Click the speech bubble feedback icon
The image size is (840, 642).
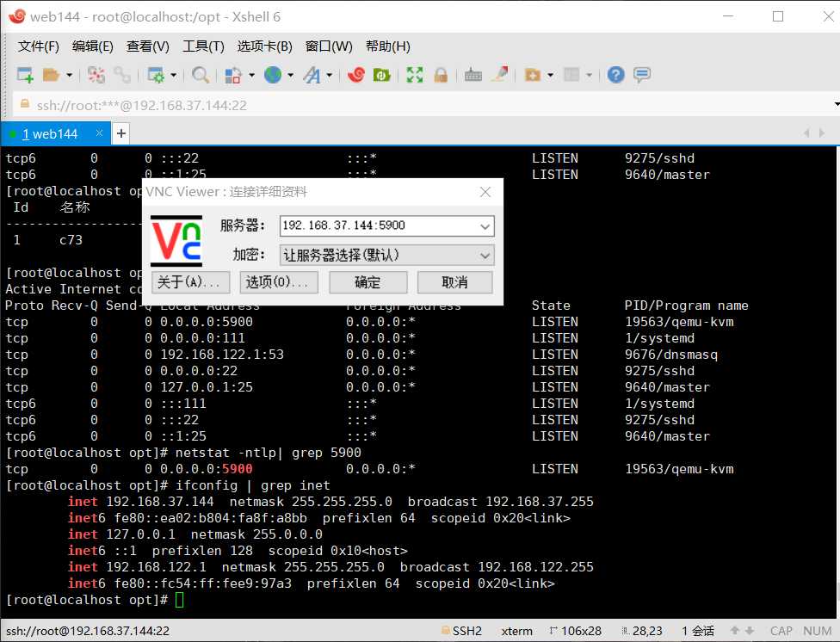click(642, 75)
